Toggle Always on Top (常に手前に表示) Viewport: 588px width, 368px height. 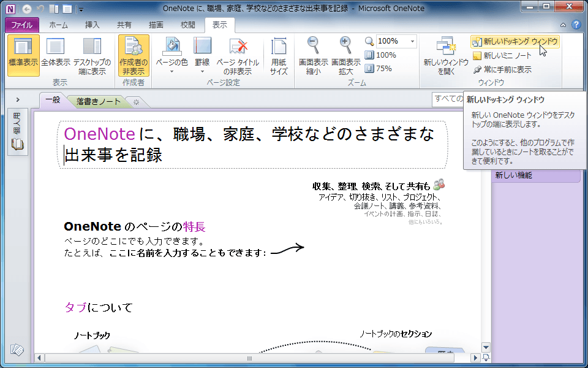click(502, 69)
